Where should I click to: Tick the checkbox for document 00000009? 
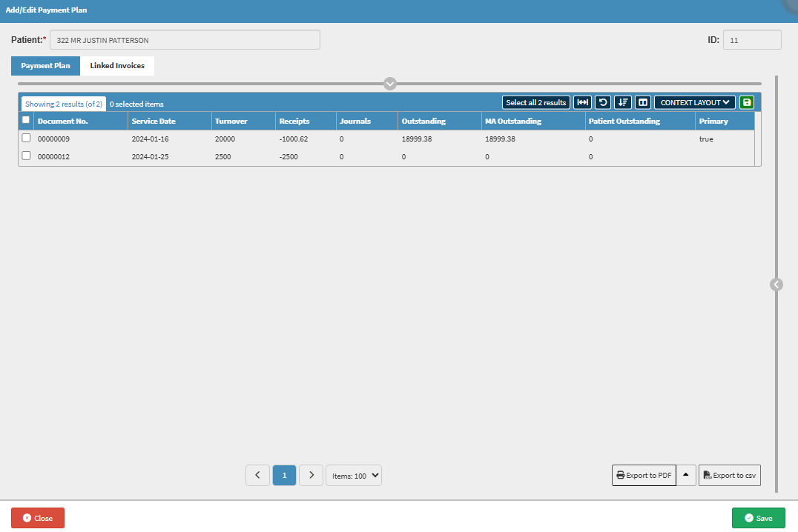[27, 138]
